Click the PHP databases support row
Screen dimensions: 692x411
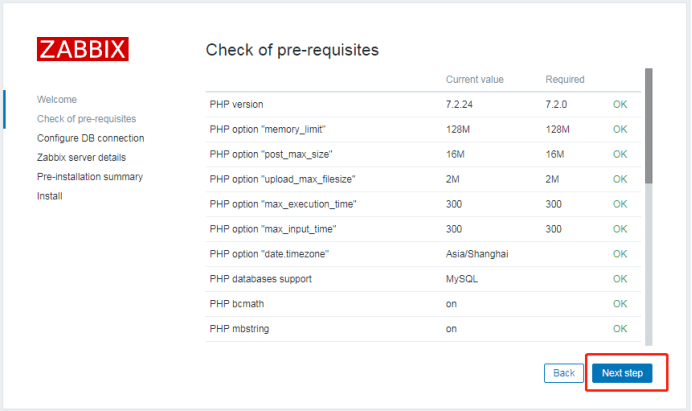point(260,279)
